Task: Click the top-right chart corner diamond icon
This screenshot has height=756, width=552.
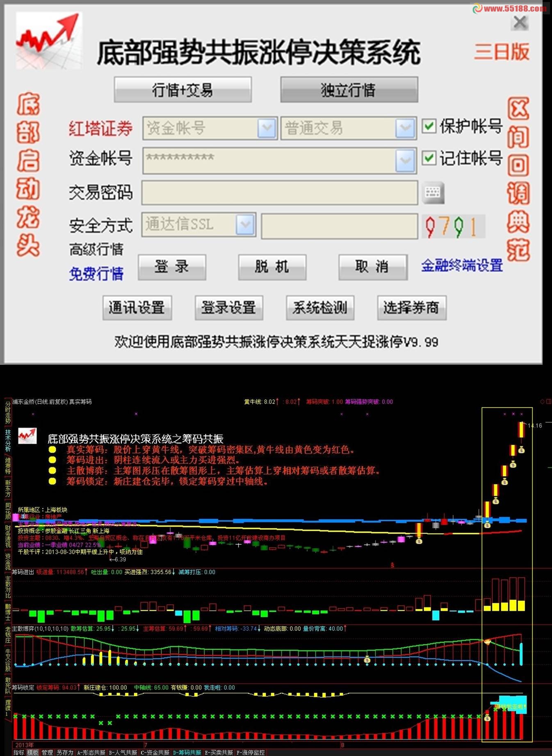Action: click(542, 401)
